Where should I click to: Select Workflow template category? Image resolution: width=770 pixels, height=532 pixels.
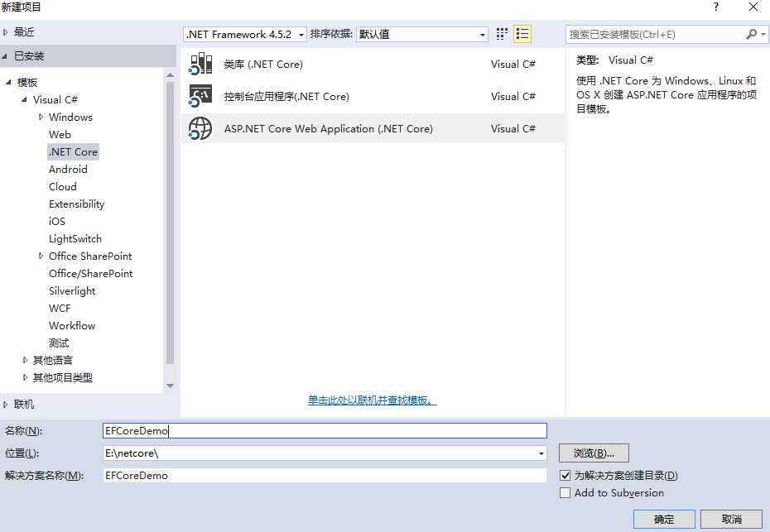72,325
